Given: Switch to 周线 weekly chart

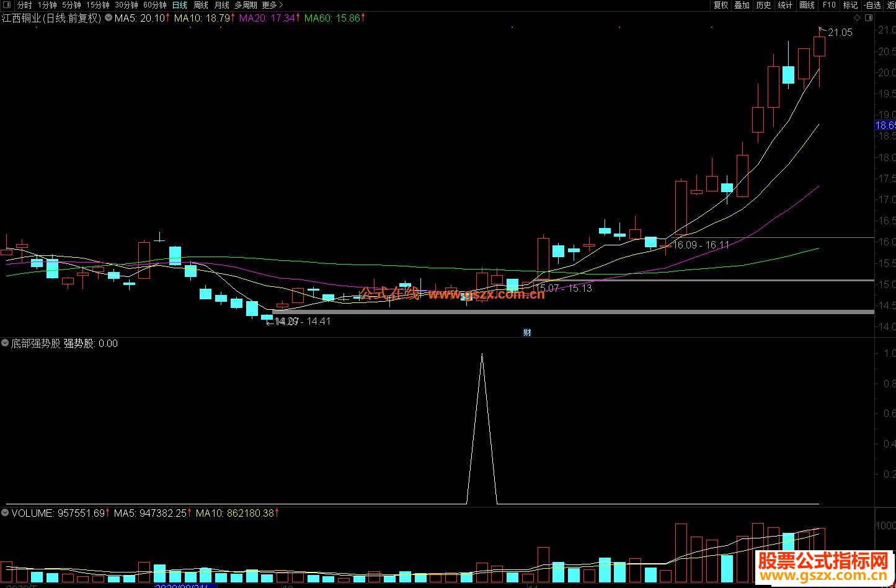Looking at the screenshot, I should pos(201,5).
